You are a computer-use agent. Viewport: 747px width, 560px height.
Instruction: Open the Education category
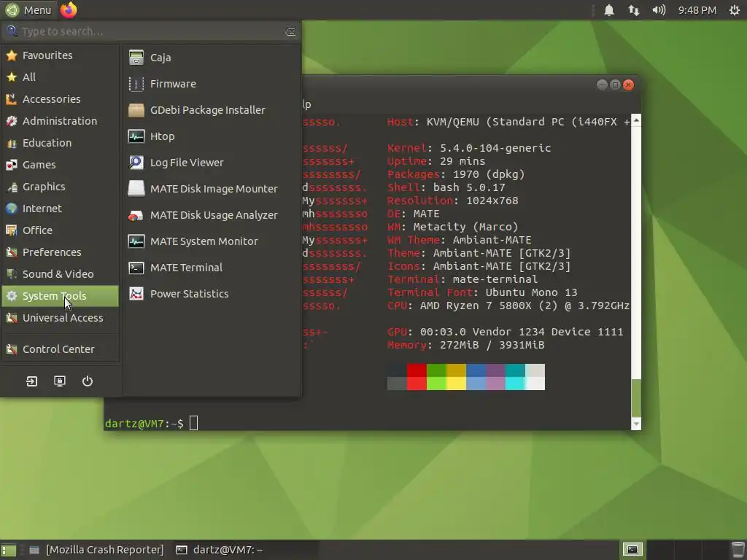point(60,143)
